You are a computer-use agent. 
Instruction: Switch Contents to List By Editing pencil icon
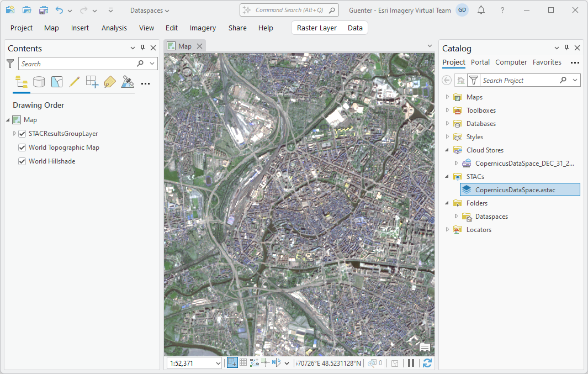click(x=75, y=82)
